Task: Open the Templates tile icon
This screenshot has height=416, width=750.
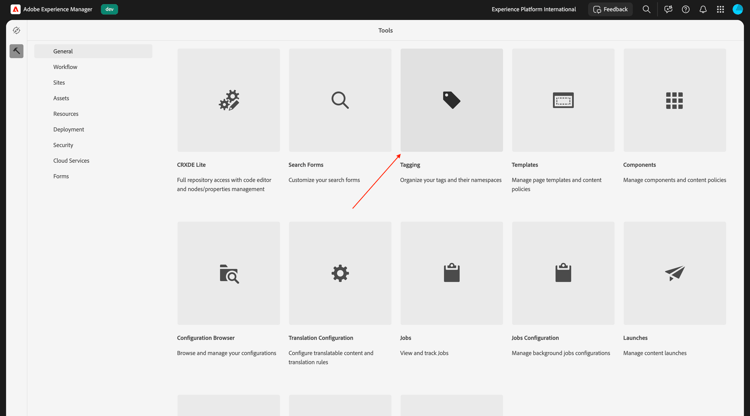Action: click(563, 100)
